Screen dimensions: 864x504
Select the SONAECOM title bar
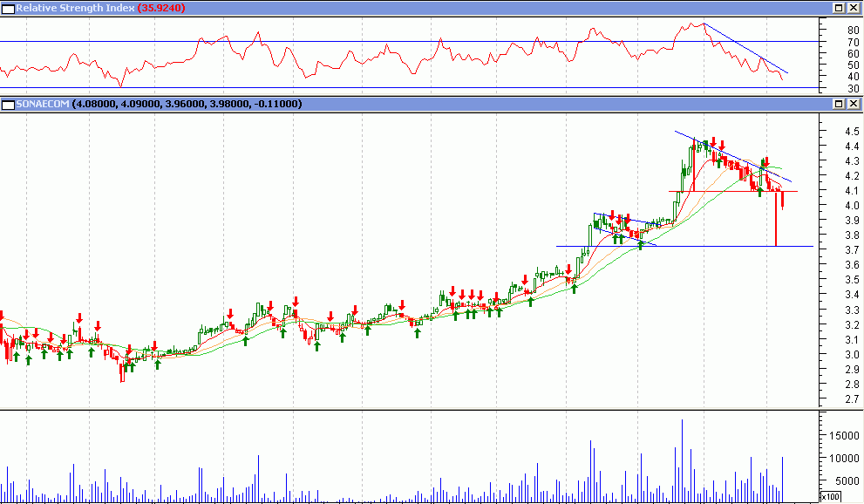pos(52,103)
